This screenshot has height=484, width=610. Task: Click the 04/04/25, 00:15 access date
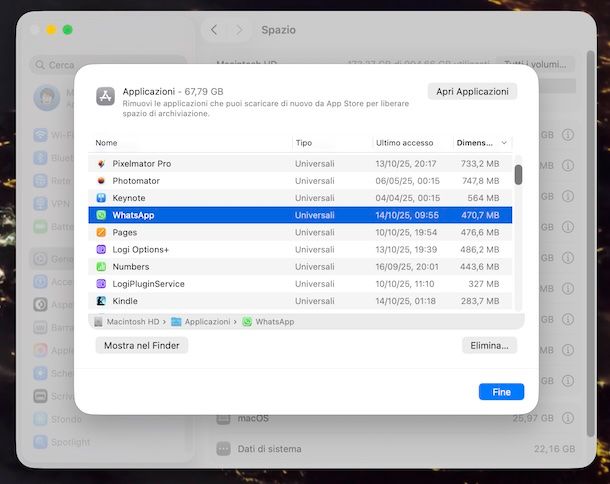(x=407, y=198)
